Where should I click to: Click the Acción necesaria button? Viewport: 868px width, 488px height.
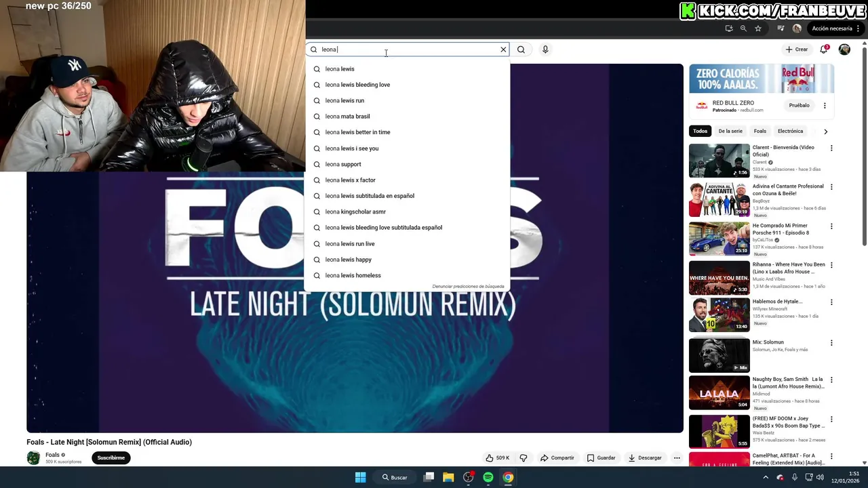(x=832, y=28)
